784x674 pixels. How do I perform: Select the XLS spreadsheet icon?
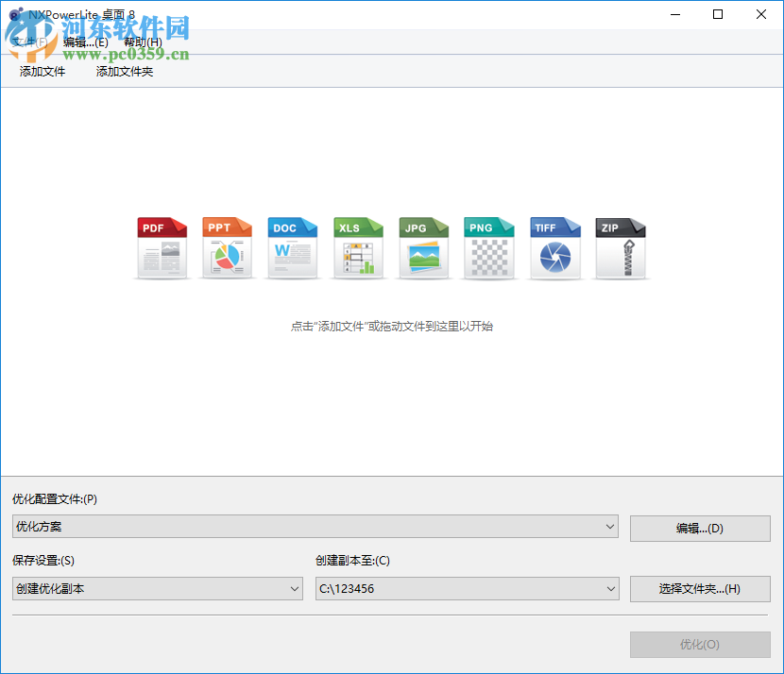coord(358,247)
